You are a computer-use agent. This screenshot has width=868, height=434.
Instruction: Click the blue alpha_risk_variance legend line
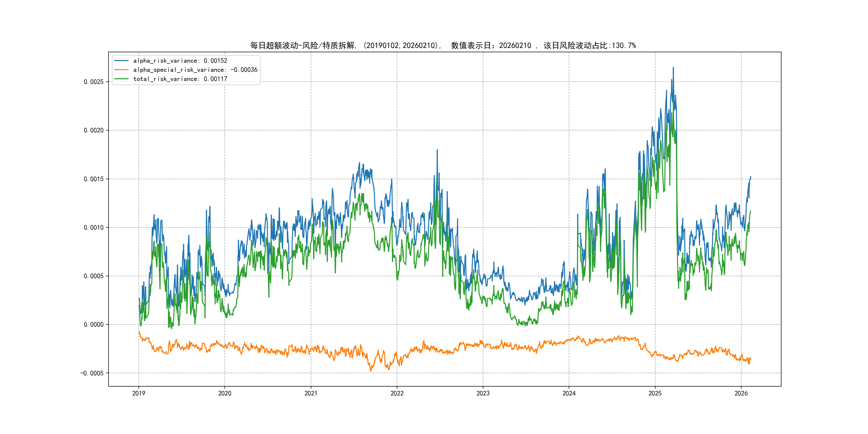point(121,61)
